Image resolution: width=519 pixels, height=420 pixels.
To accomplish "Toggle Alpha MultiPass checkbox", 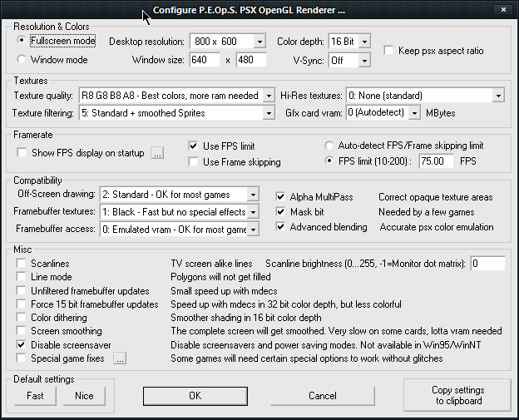I will click(280, 196).
